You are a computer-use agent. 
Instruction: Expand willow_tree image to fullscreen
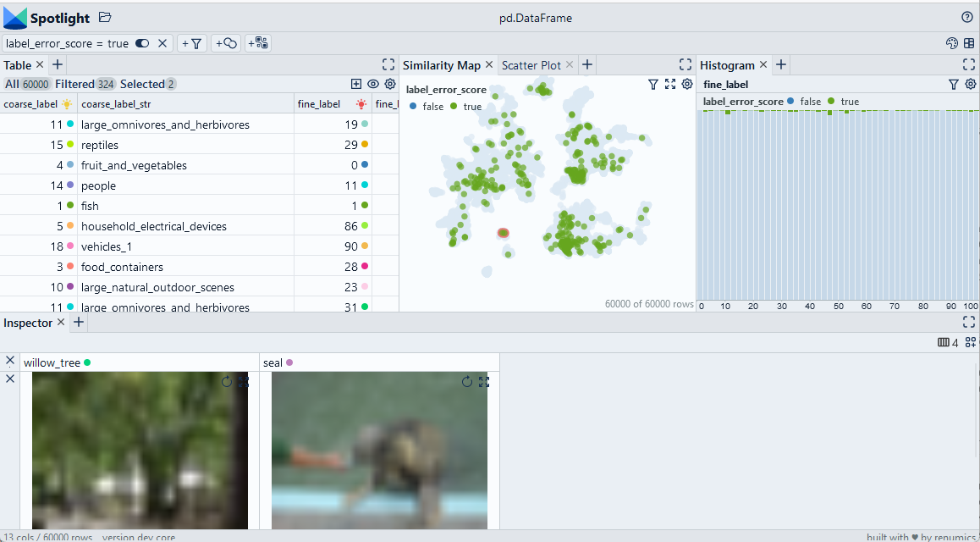pyautogui.click(x=243, y=381)
